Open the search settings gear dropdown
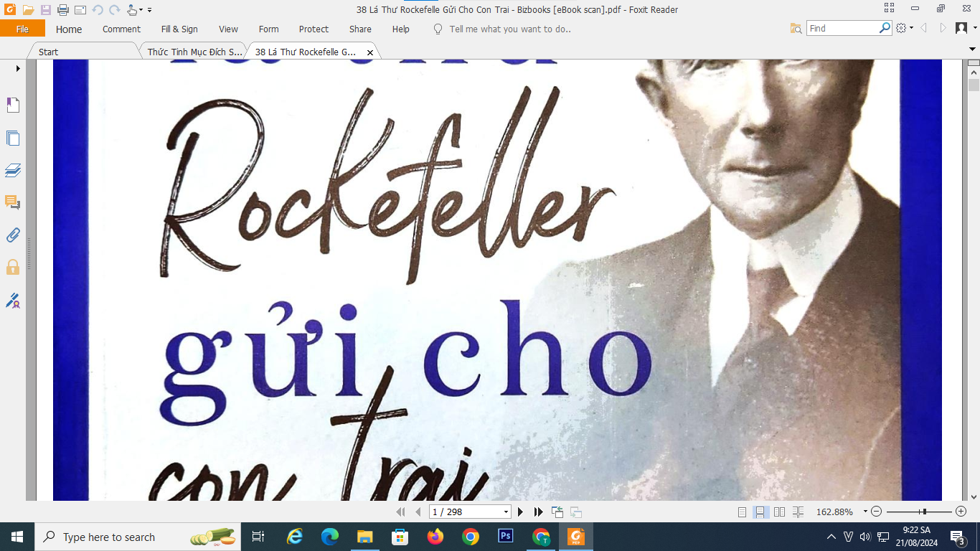The image size is (980, 551). point(905,28)
